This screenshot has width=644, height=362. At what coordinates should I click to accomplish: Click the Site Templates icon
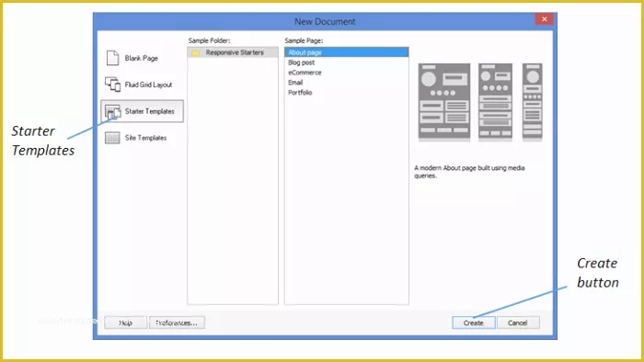click(x=112, y=138)
